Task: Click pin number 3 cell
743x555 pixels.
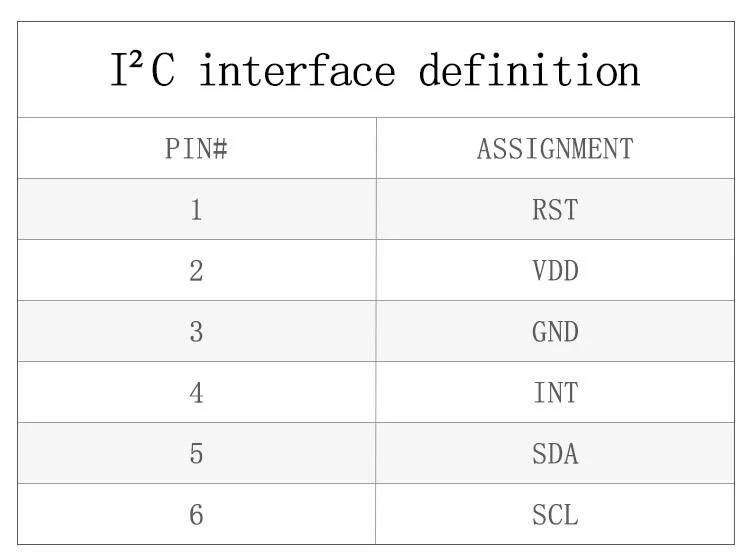Action: coord(197,331)
